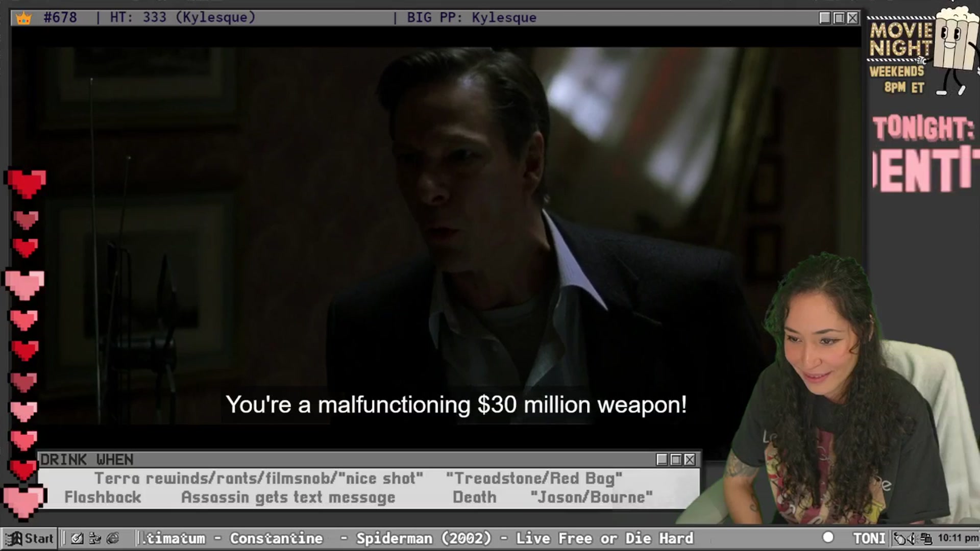Click the "BIG PP: Kylesque" text
Viewport: 980px width, 551px height.
click(472, 18)
